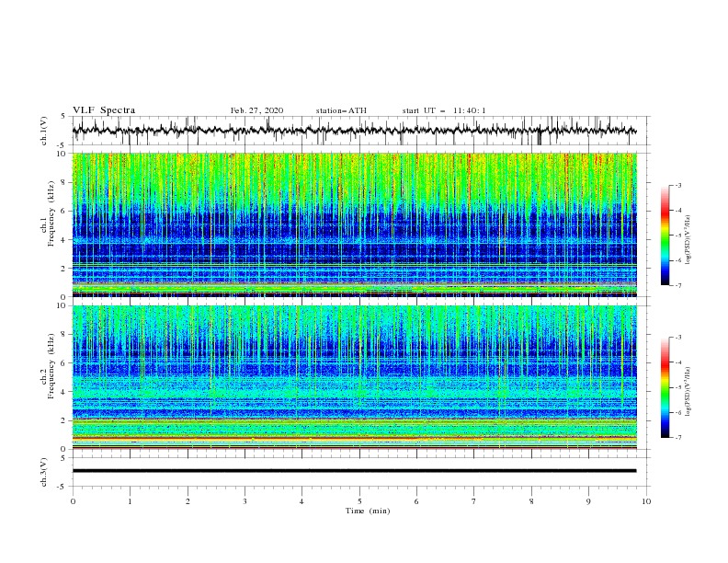Click the "Time (min)" axis title
Viewport: 728px width, 563px height.
pos(368,511)
